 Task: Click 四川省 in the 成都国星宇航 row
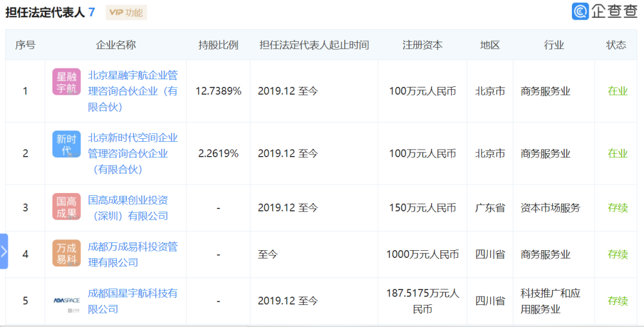[x=490, y=301]
